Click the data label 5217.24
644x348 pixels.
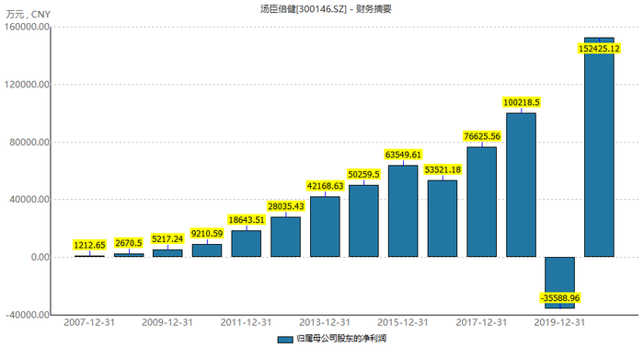pos(167,239)
